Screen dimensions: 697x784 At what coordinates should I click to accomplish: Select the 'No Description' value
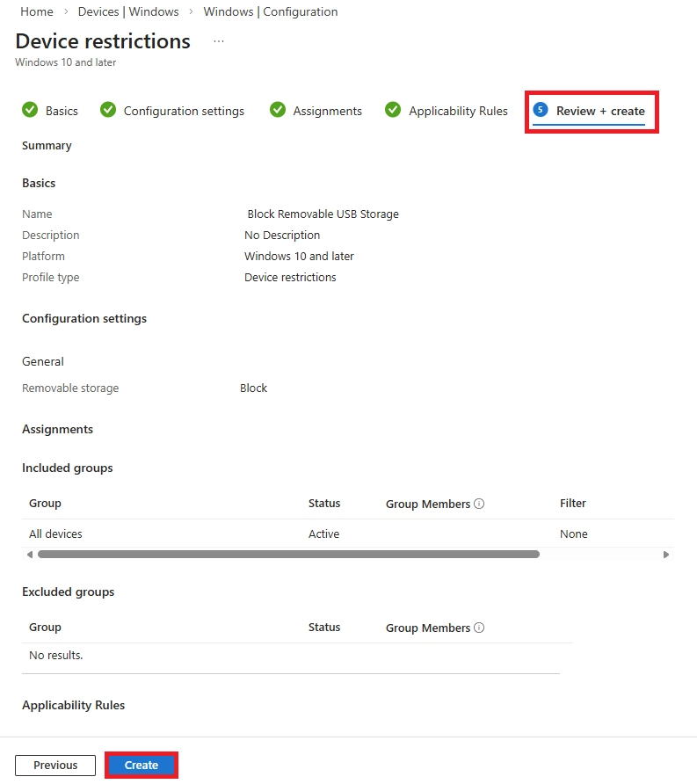pos(282,235)
